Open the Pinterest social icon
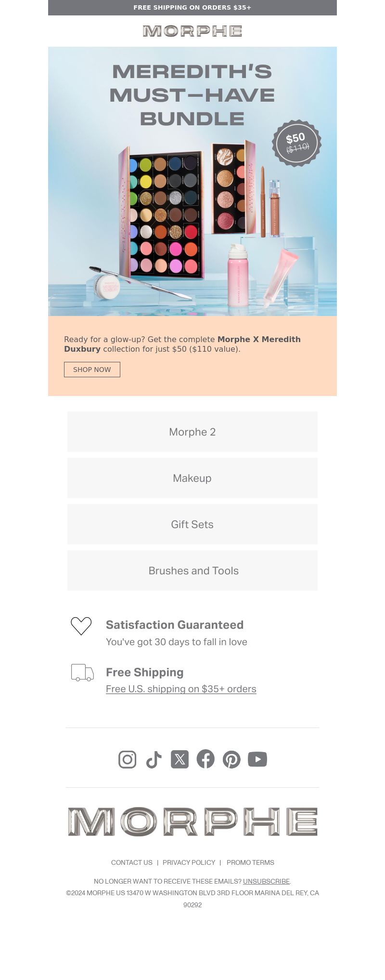 231,760
